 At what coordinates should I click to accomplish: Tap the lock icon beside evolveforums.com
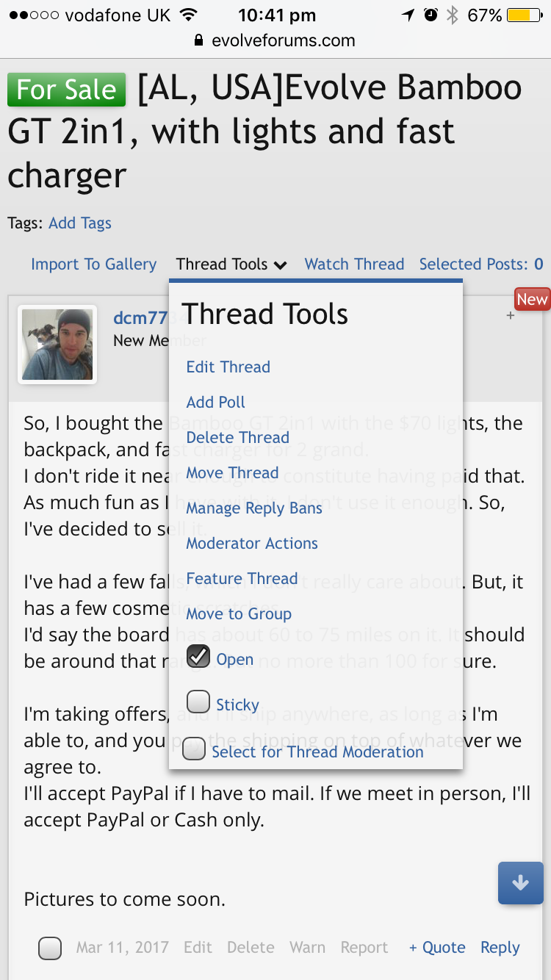click(x=199, y=40)
